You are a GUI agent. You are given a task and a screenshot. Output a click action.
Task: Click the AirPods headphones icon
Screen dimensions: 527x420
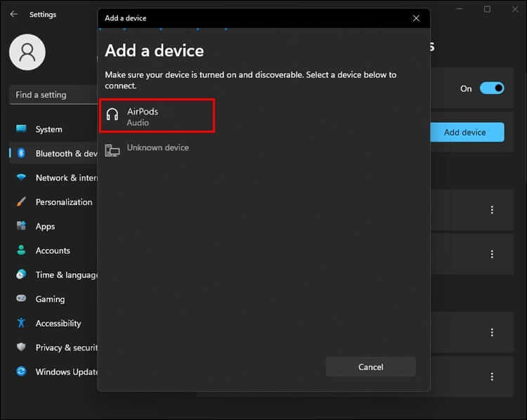pyautogui.click(x=112, y=114)
